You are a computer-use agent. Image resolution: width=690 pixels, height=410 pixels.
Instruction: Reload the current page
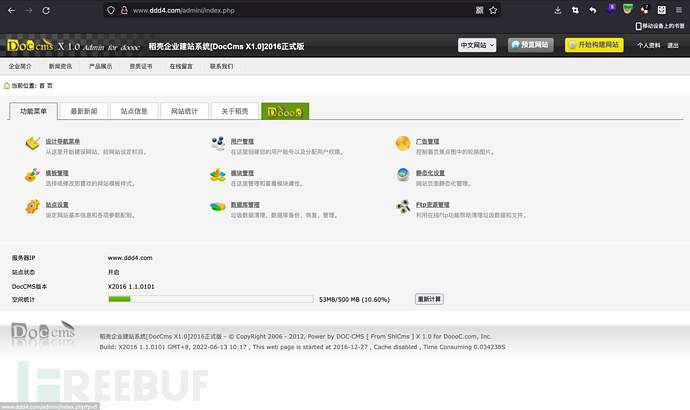coord(46,10)
